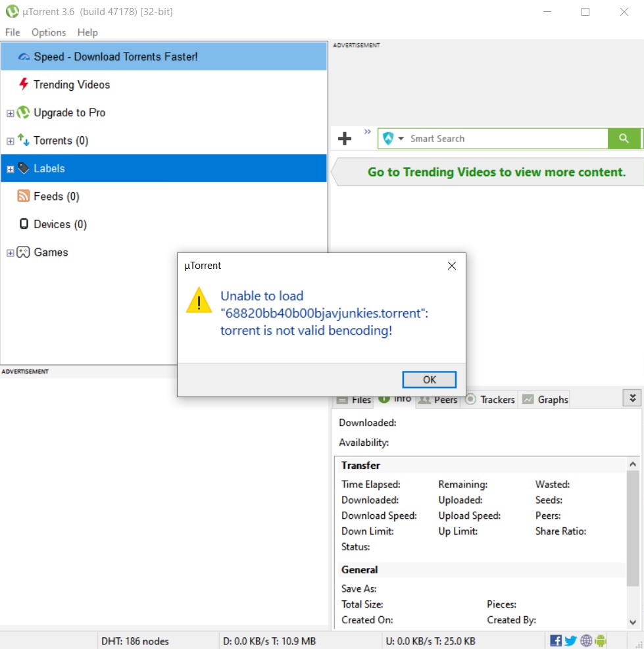Image resolution: width=644 pixels, height=649 pixels.
Task: Open the search provider dropdown arrow
Action: pyautogui.click(x=401, y=139)
